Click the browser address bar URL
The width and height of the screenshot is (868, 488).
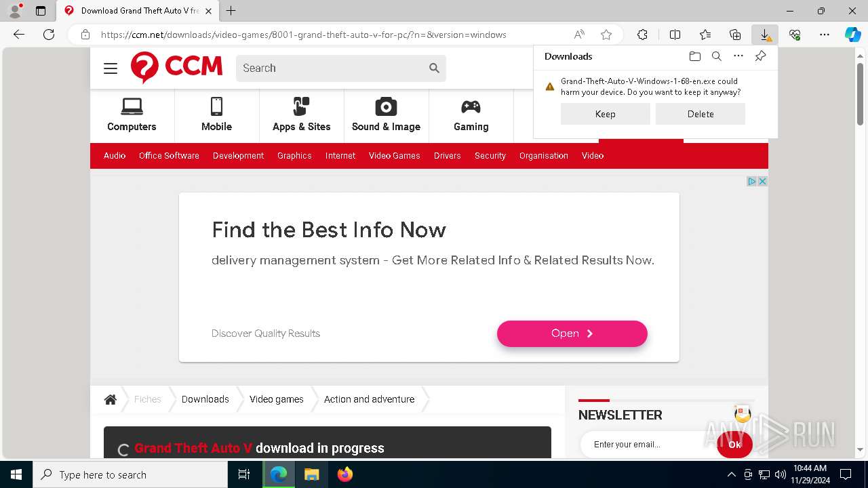coord(304,35)
